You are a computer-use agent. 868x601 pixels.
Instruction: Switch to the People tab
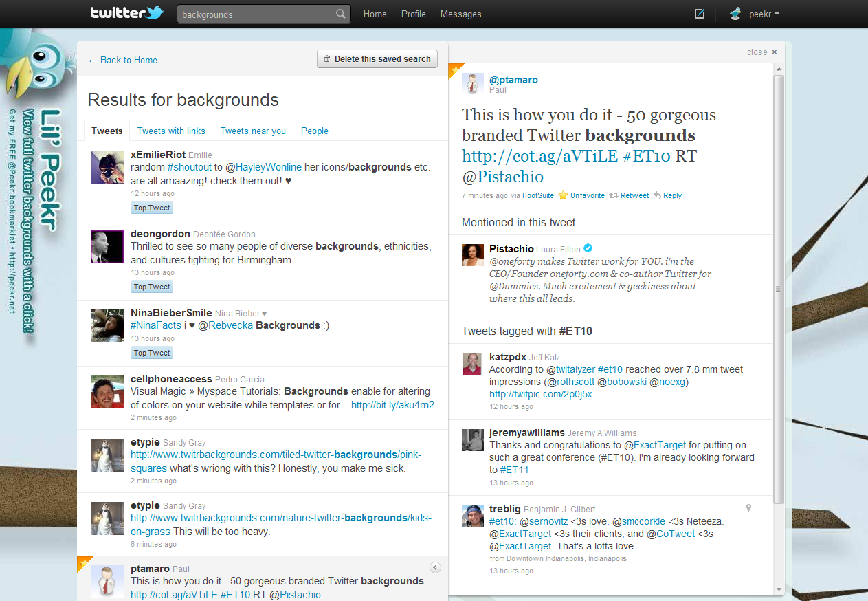point(315,131)
